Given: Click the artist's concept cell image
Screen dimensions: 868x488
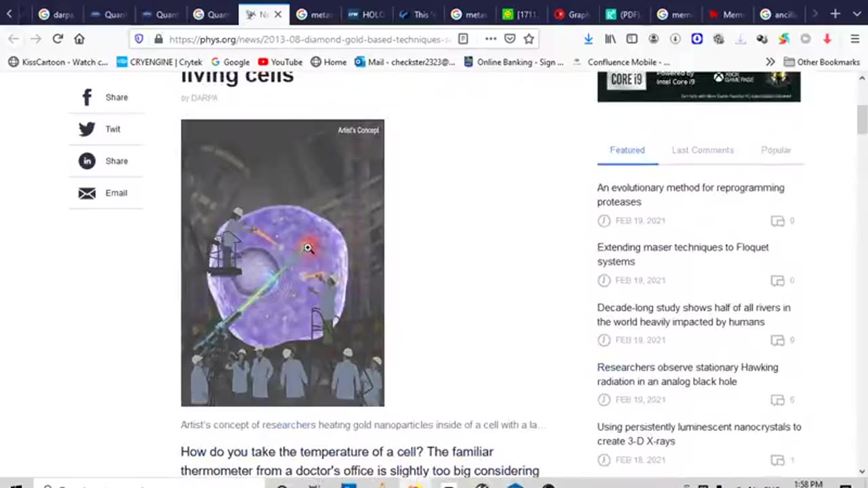Looking at the screenshot, I should [x=282, y=263].
